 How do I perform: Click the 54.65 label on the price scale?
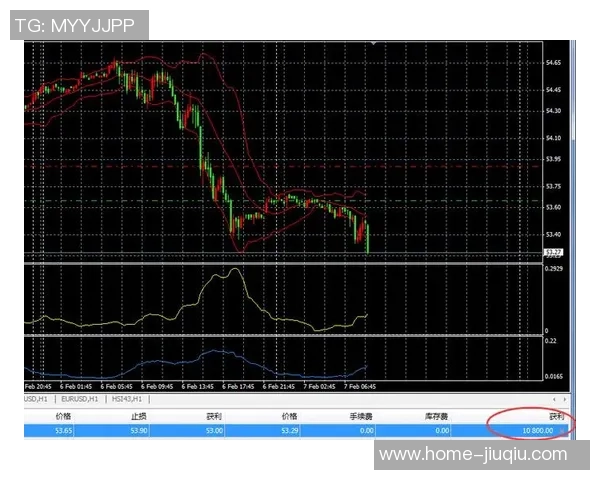tap(553, 63)
